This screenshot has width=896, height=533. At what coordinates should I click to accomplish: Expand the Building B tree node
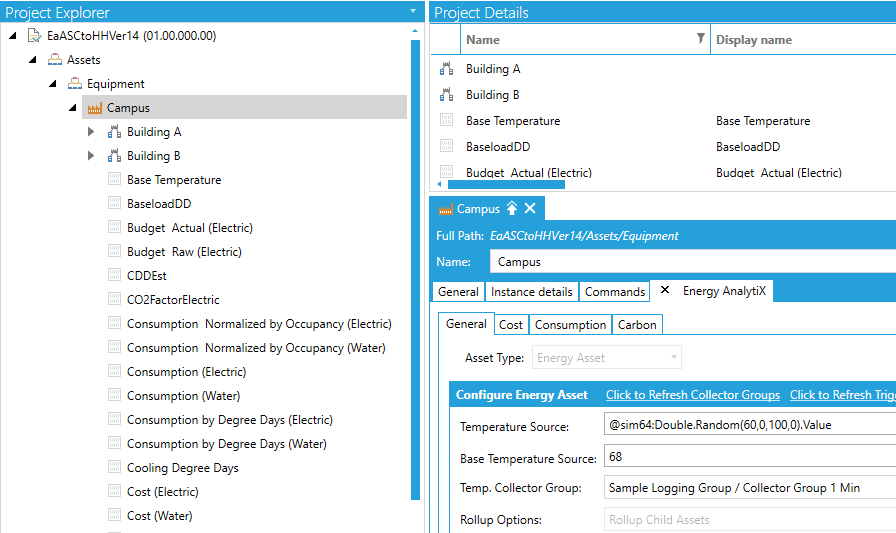click(91, 156)
